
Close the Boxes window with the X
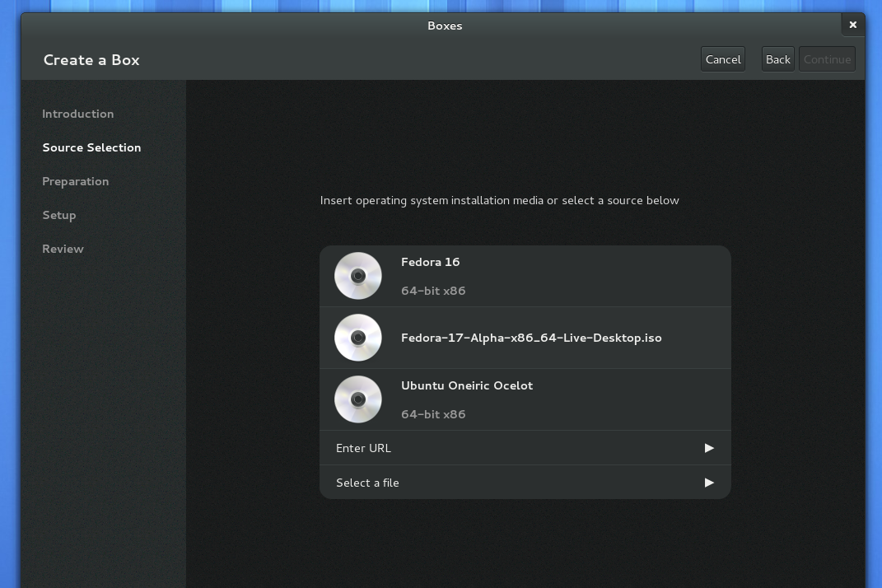[852, 25]
